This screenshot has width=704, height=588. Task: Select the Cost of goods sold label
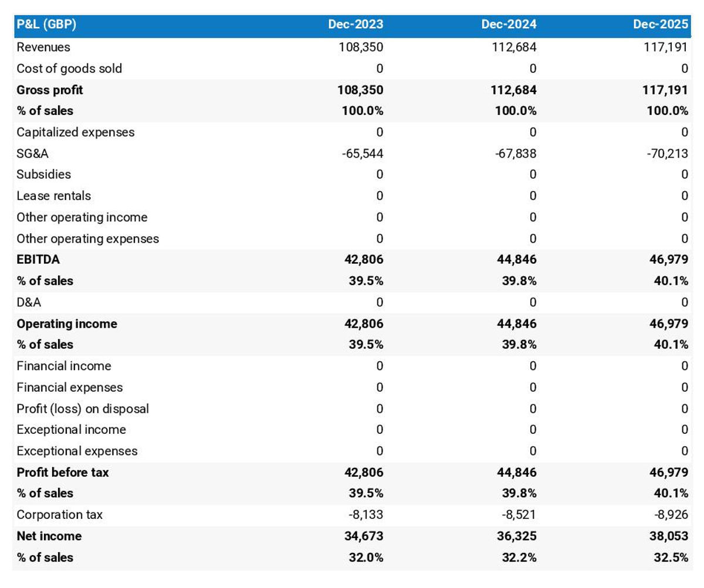(69, 69)
